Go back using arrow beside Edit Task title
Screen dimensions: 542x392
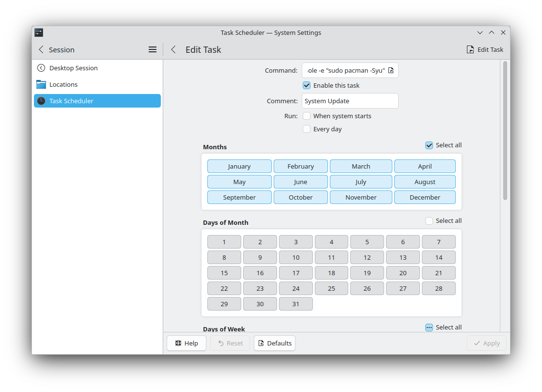tap(173, 49)
